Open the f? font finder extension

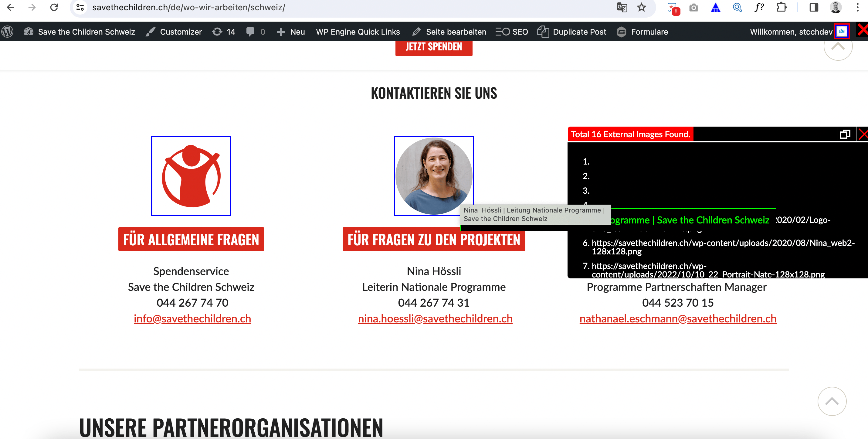click(759, 7)
